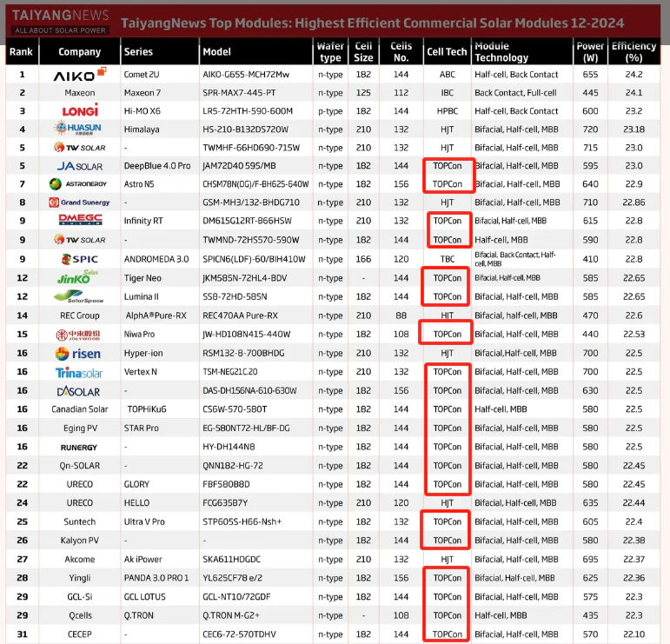Click the Rank column header
The width and height of the screenshot is (670, 644).
coord(21,52)
